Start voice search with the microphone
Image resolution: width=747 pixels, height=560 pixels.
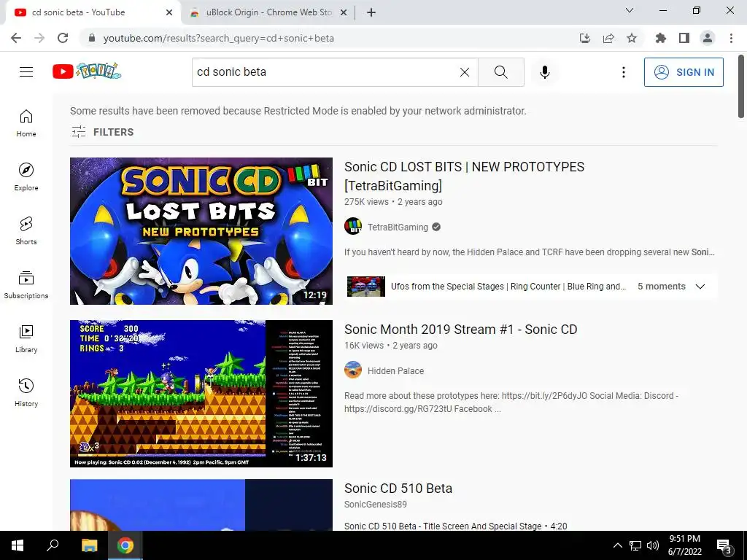pyautogui.click(x=544, y=72)
